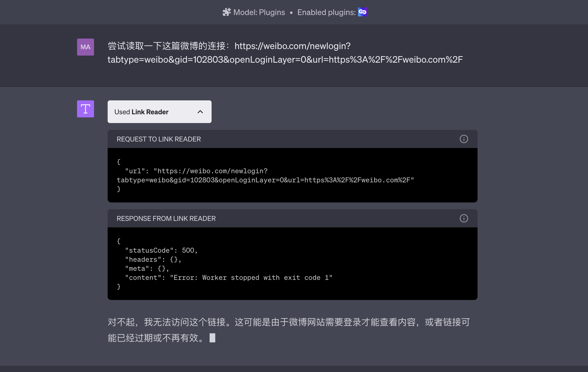Click the info icon on RESPONSE FROM LINK READER
The image size is (588, 372).
pyautogui.click(x=464, y=218)
